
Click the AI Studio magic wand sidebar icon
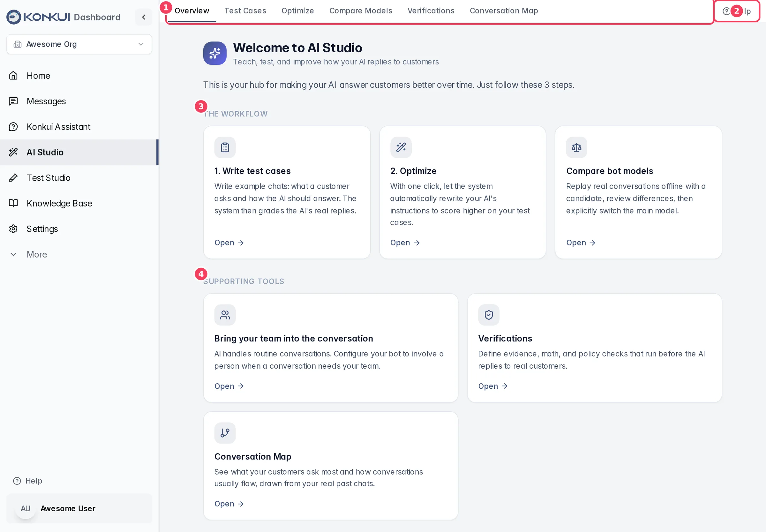tap(13, 152)
